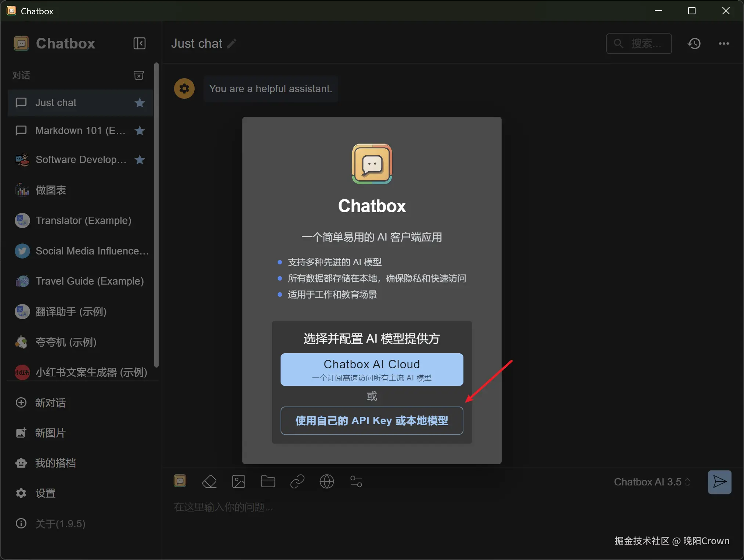Click the eraser icon in input toolbar
The image size is (744, 560).
(209, 481)
